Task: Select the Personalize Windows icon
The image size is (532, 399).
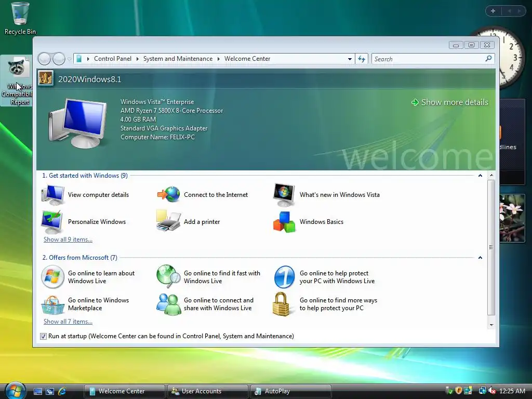Action: [x=52, y=221]
